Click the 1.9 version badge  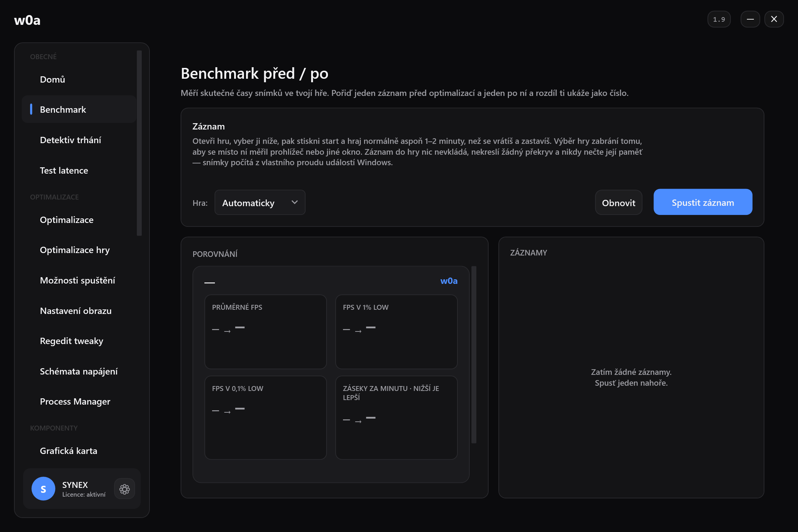pos(719,19)
